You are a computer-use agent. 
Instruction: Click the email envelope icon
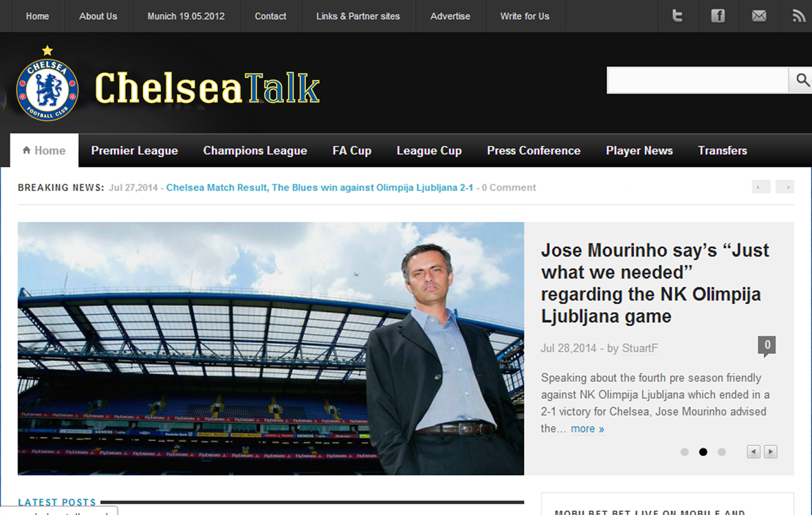pyautogui.click(x=758, y=16)
